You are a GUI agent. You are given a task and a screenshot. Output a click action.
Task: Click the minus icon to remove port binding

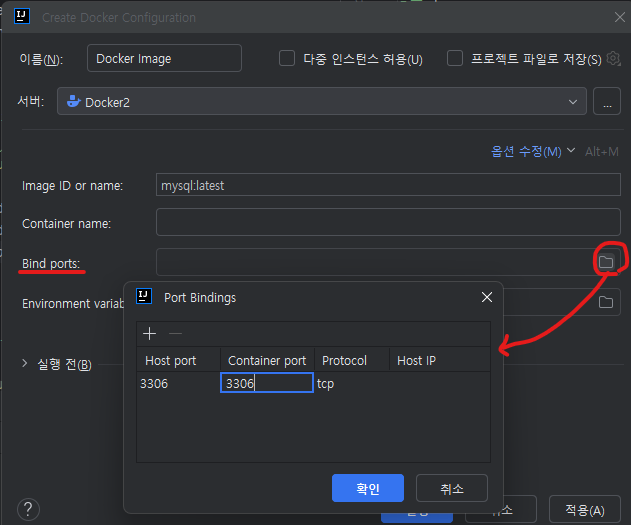click(x=175, y=334)
